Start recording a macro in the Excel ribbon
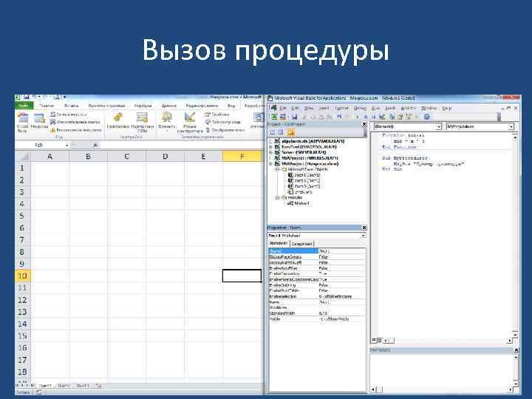This screenshot has width=532, height=399. [68, 115]
